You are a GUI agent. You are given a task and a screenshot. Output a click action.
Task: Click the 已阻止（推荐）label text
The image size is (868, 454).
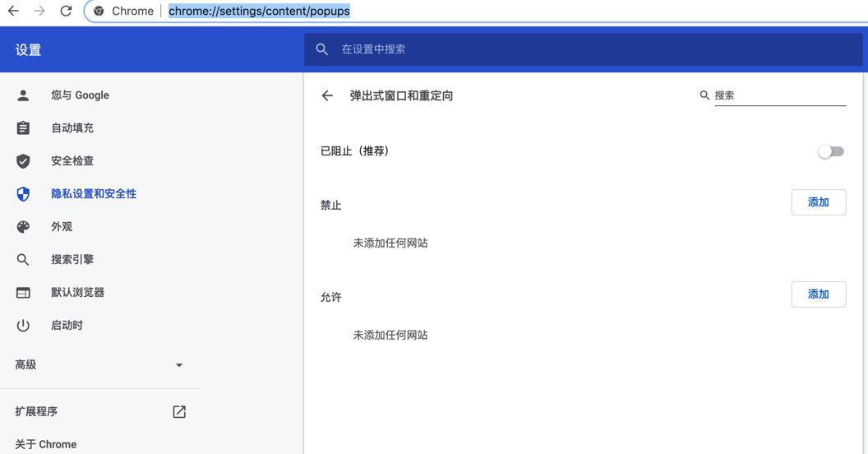pyautogui.click(x=355, y=151)
